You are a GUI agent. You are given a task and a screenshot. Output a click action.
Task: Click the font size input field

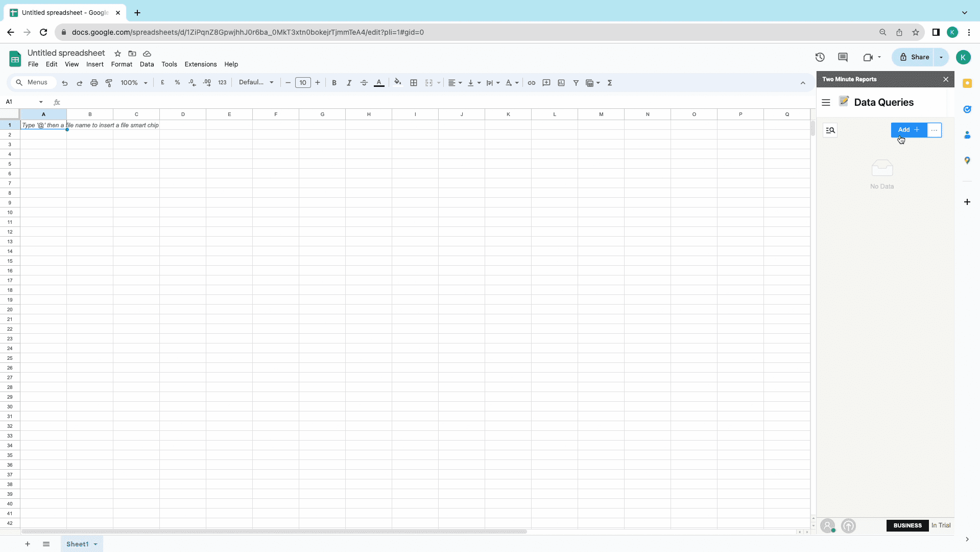303,83
